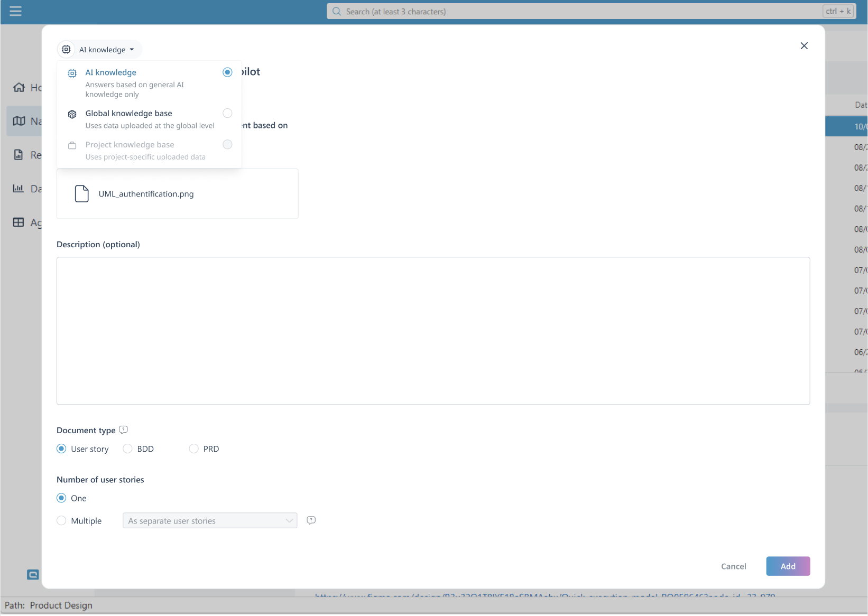Click into the Description text area
868x616 pixels.
433,331
